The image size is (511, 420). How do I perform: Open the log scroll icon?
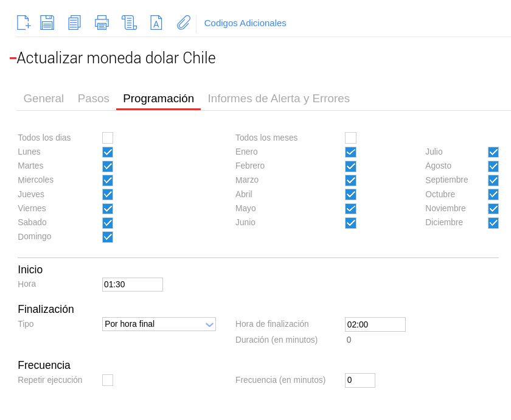(130, 23)
